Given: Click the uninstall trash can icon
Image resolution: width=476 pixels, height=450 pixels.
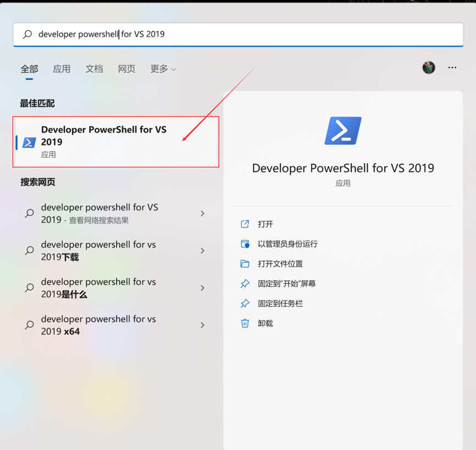Looking at the screenshot, I should 245,324.
